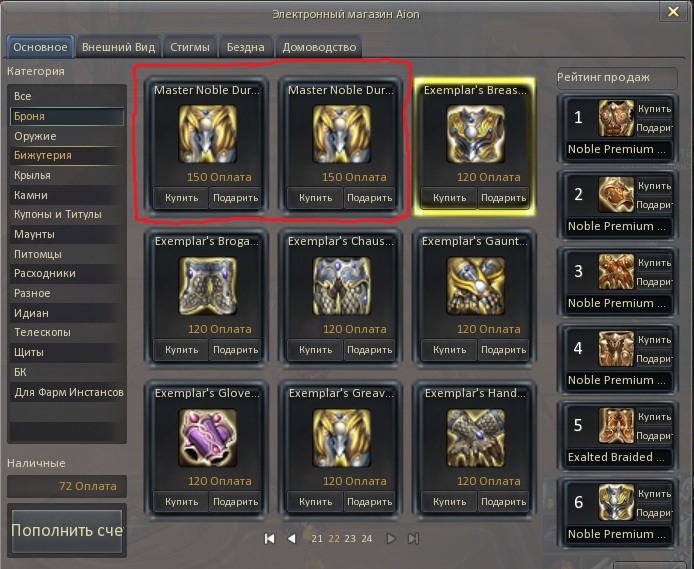Click rank 1 Noble Premium armor icon
This screenshot has width=694, height=569.
(x=617, y=118)
